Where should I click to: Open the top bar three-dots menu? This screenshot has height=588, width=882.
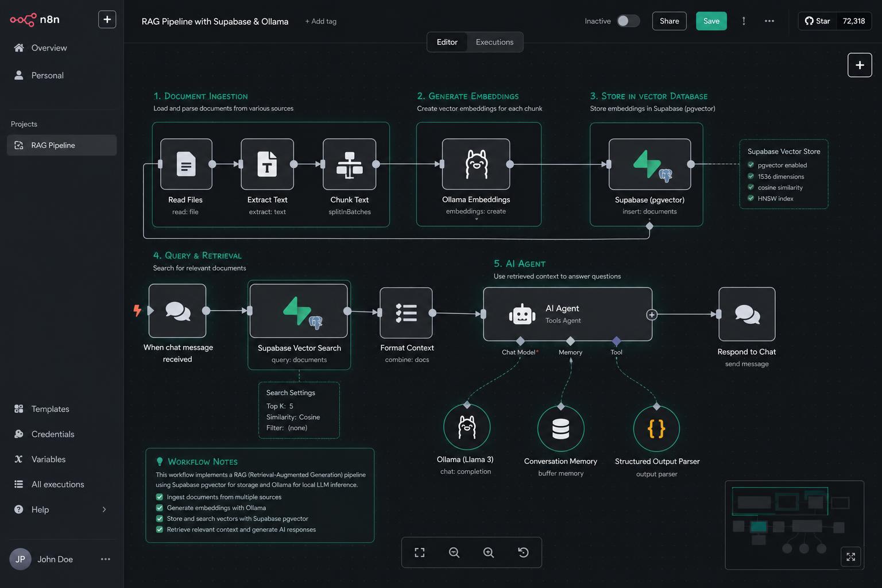click(x=769, y=21)
